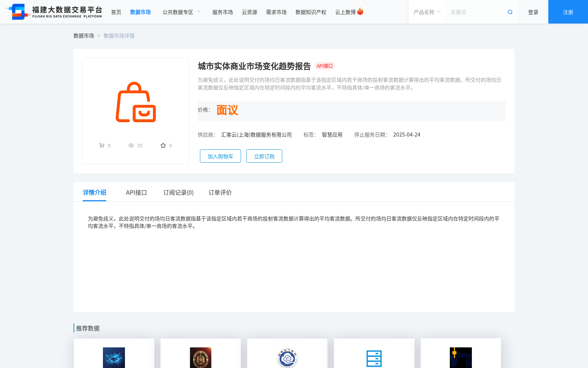The width and height of the screenshot is (588, 368).
Task: Open 云资源 in the navigation bar
Action: click(x=250, y=12)
